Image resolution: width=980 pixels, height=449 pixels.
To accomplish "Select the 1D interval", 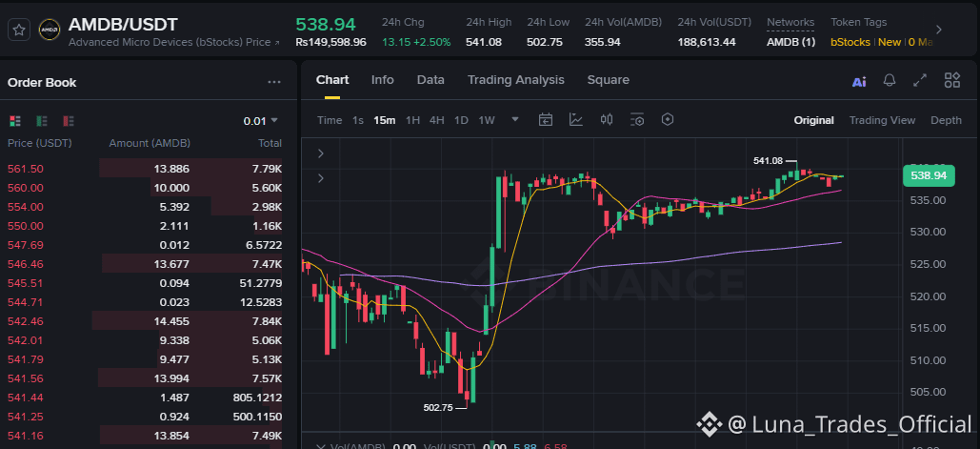I will [x=461, y=120].
